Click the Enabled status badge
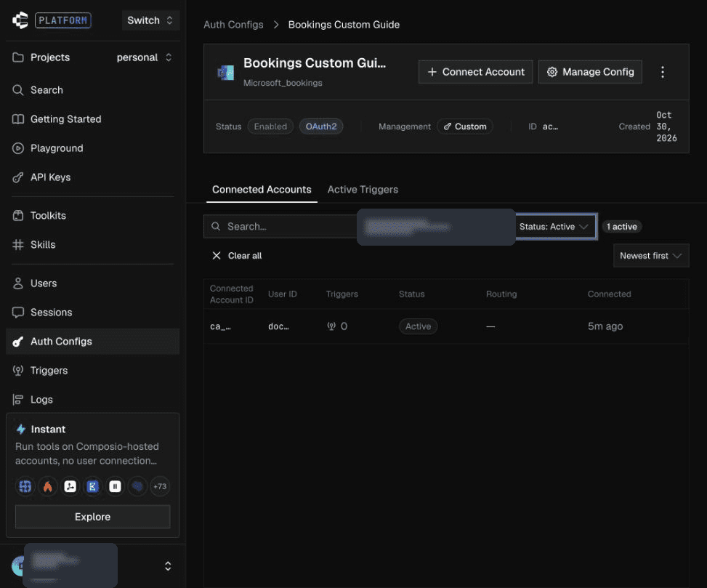This screenshot has width=707, height=588. [270, 126]
